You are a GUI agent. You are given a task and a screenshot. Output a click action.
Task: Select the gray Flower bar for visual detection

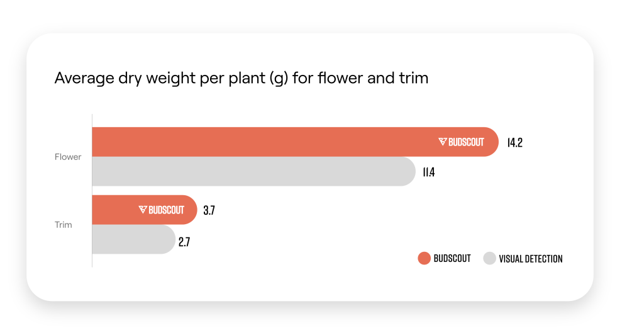254,171
